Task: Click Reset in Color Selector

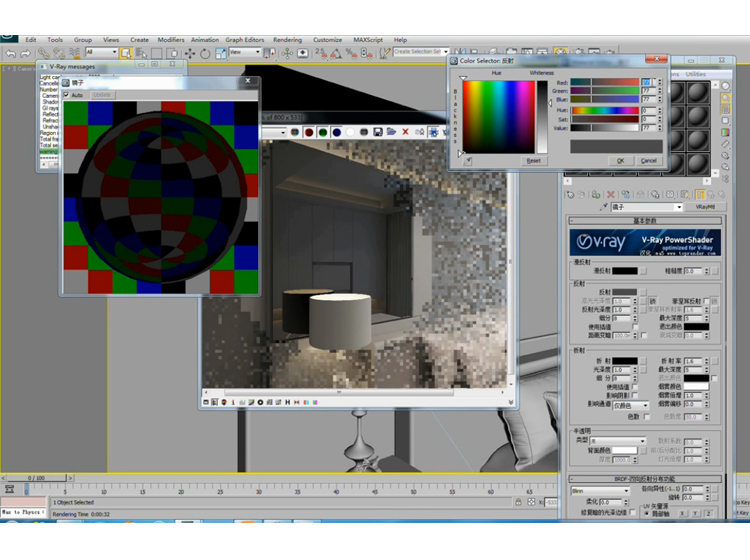Action: click(x=533, y=161)
